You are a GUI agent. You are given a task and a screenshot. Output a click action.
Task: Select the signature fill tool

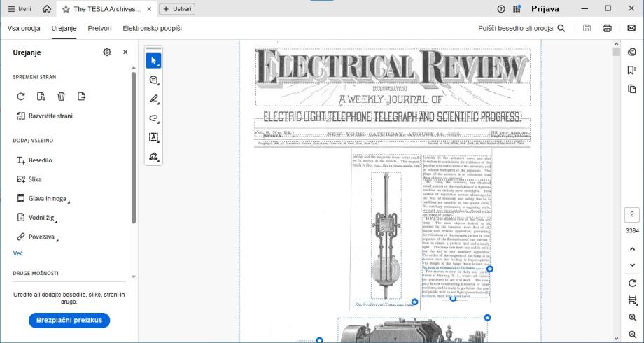click(x=153, y=157)
